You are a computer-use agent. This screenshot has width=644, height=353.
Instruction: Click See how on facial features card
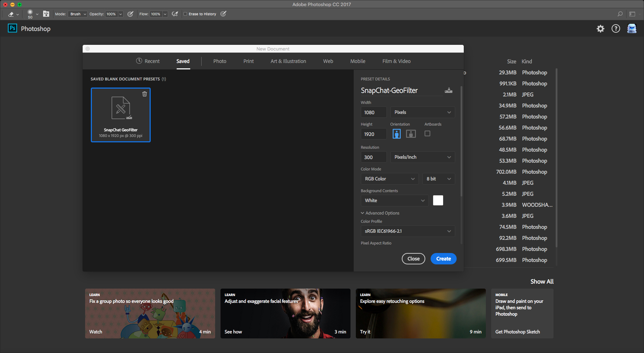(x=233, y=332)
